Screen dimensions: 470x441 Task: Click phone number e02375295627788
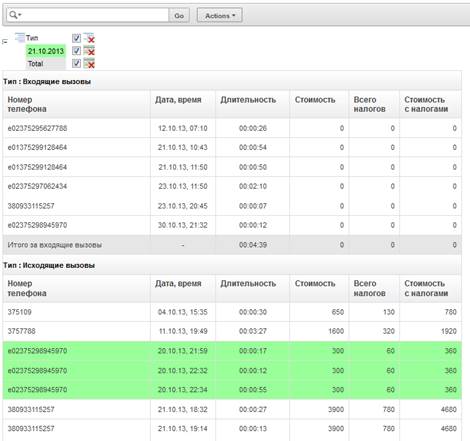click(37, 128)
